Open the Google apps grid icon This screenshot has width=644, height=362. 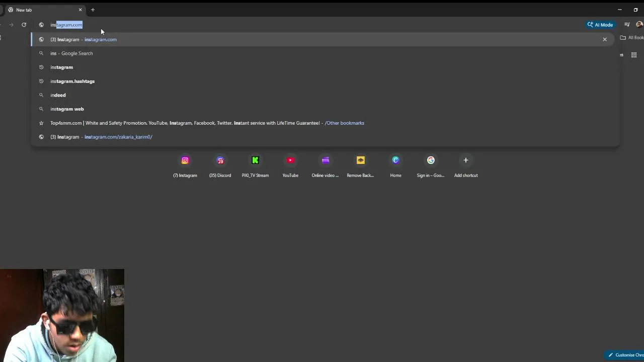634,55
